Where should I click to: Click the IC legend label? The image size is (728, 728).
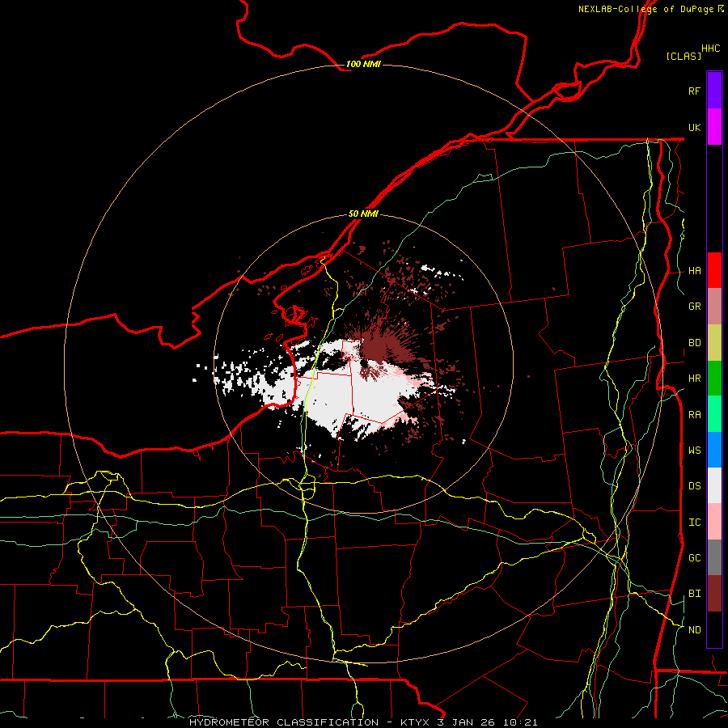pyautogui.click(x=695, y=523)
